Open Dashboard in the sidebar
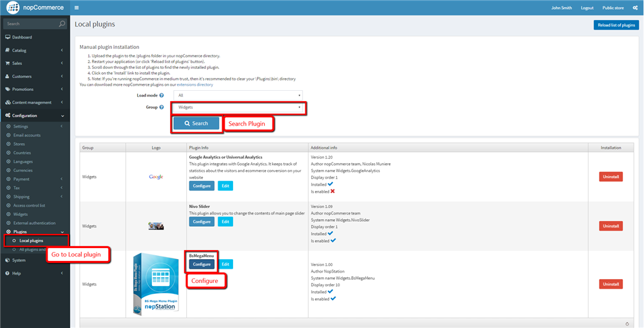 point(35,37)
